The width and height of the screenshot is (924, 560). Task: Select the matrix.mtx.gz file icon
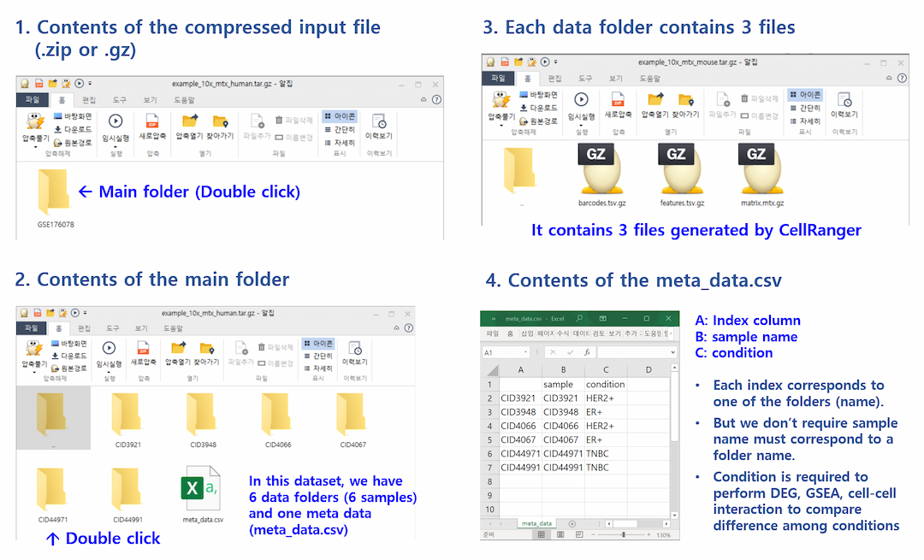(755, 169)
